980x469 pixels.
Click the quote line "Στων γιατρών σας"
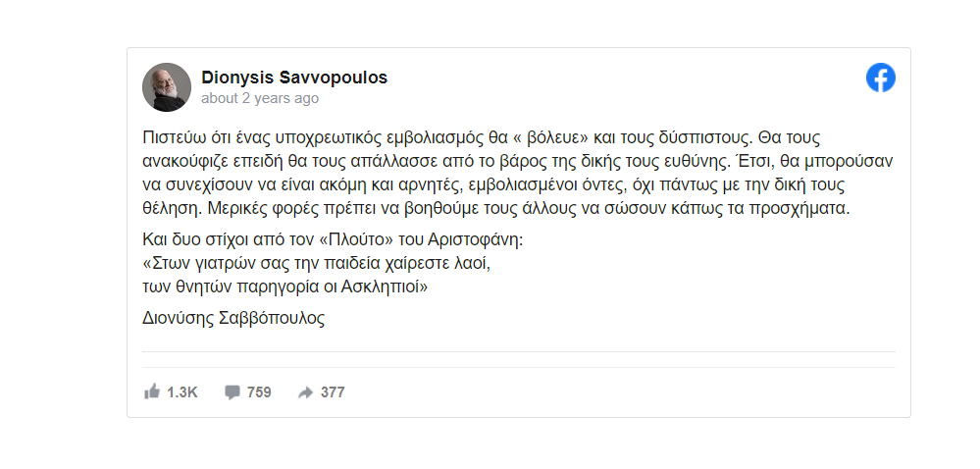[x=315, y=264]
